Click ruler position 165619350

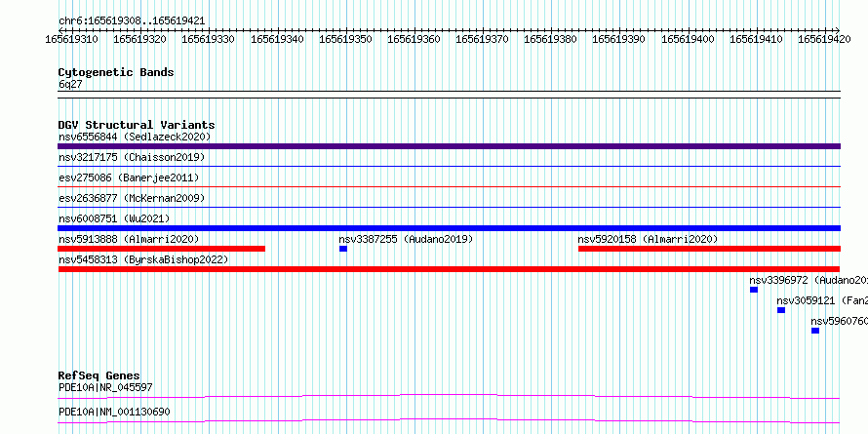click(346, 39)
